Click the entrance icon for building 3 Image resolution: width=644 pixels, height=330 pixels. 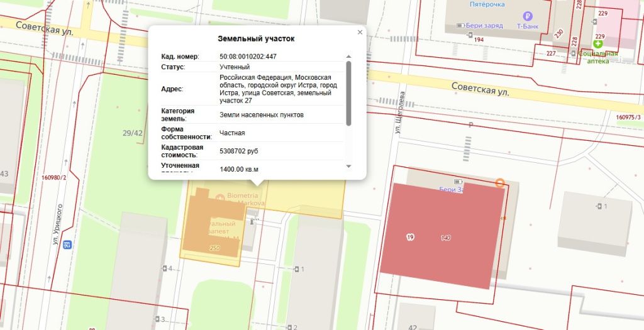pos(155,319)
